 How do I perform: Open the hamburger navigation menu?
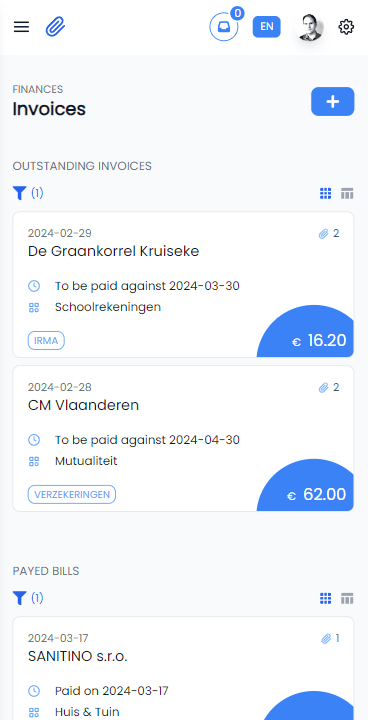click(x=21, y=27)
